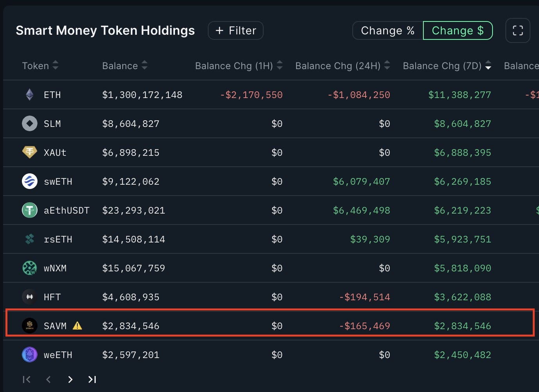This screenshot has width=539, height=392.
Task: Click the weETH token icon
Action: 30,355
